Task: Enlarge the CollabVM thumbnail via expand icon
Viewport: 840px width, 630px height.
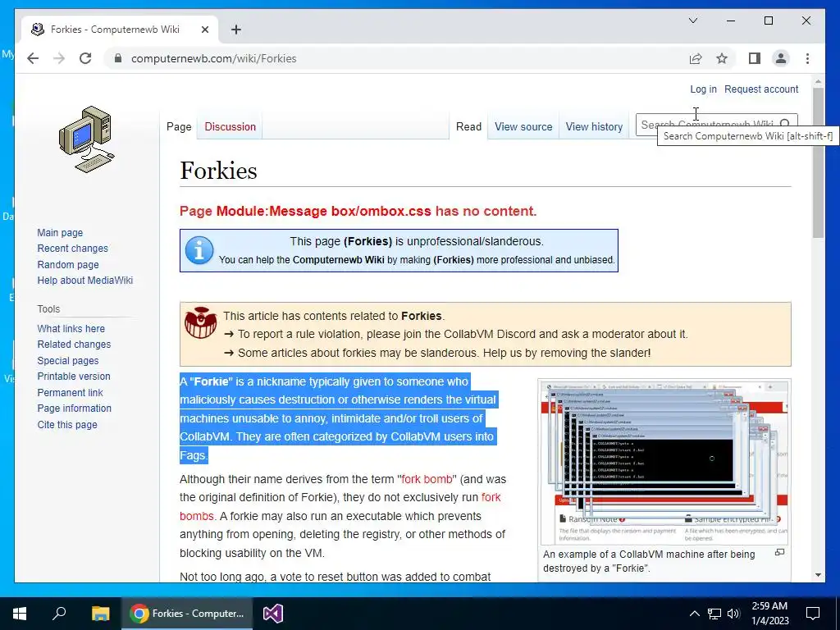Action: (x=780, y=552)
